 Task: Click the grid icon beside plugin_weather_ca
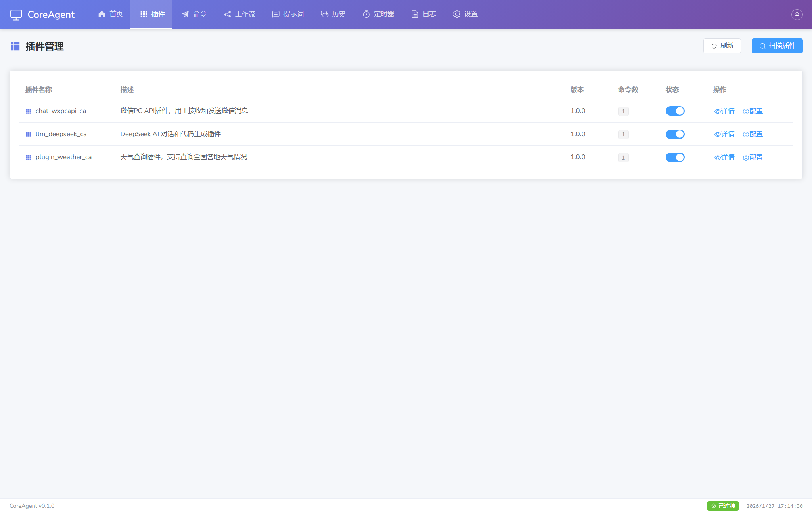click(28, 157)
